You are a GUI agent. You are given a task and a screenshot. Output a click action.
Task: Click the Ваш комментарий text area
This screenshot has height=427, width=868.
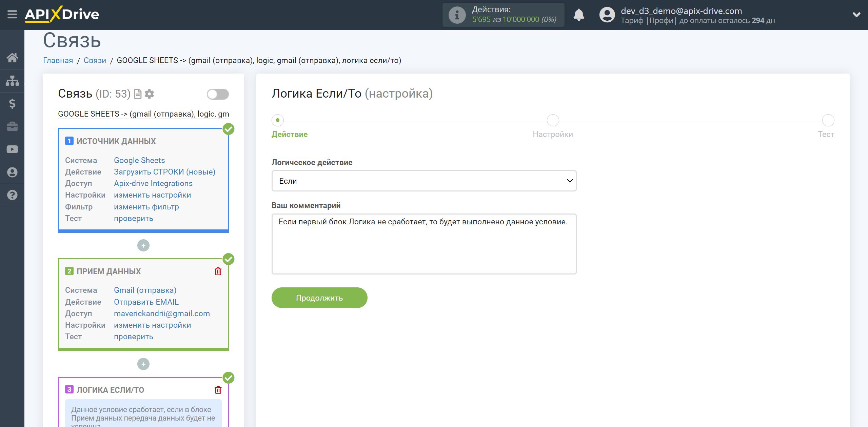click(x=424, y=244)
